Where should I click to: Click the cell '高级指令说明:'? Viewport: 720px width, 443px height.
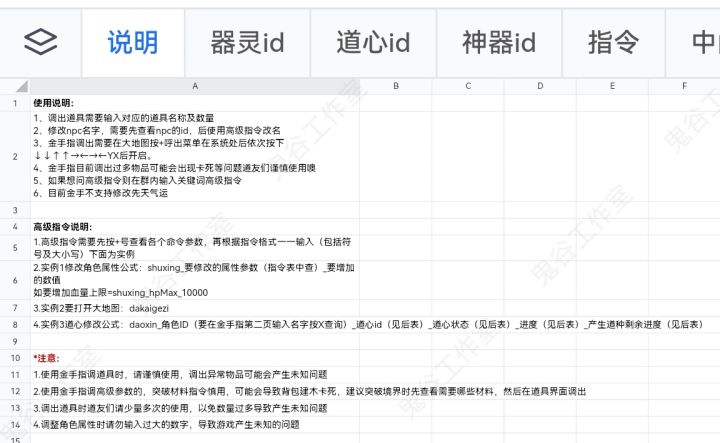[195, 227]
